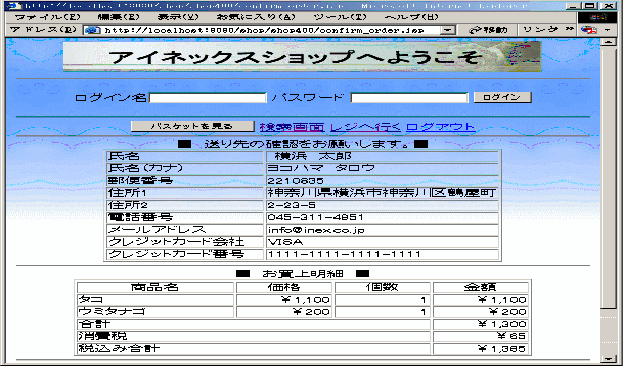Image resolution: width=623 pixels, height=366 pixels.
Task: Click the 移動 (Go) arrow button
Action: point(488,30)
